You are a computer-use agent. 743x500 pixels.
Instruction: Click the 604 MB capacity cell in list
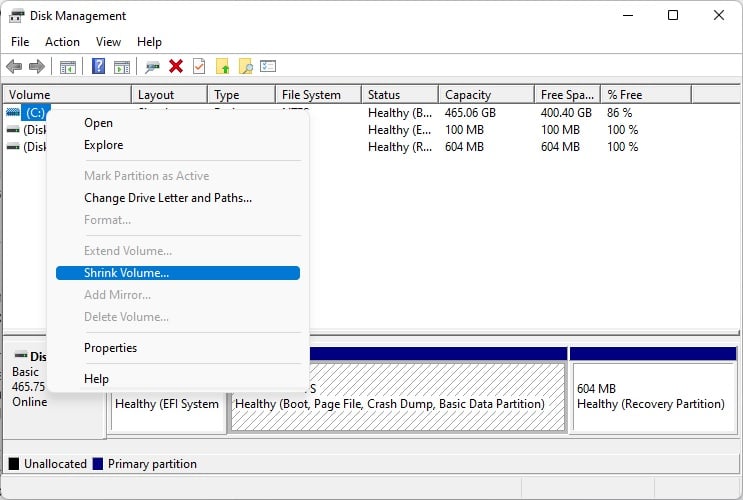click(464, 147)
